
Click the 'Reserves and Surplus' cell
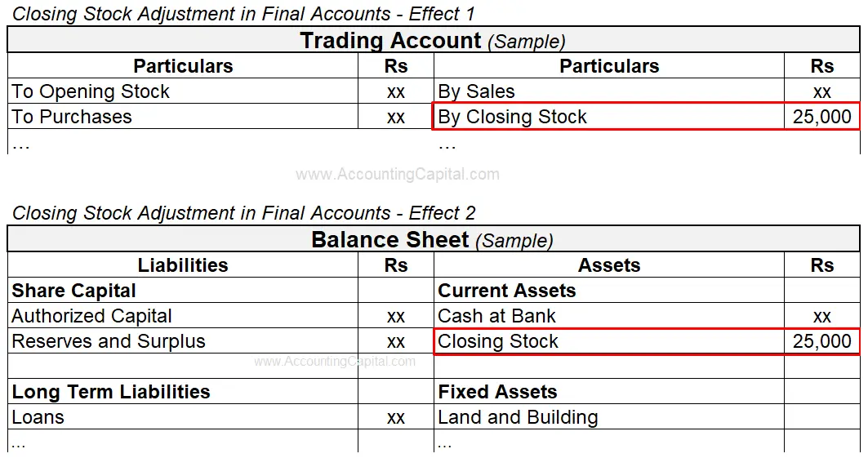[109, 341]
